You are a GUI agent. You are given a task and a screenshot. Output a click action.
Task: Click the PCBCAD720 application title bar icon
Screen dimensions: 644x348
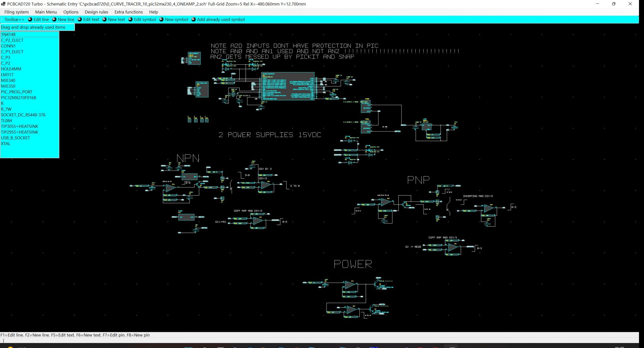(3, 4)
